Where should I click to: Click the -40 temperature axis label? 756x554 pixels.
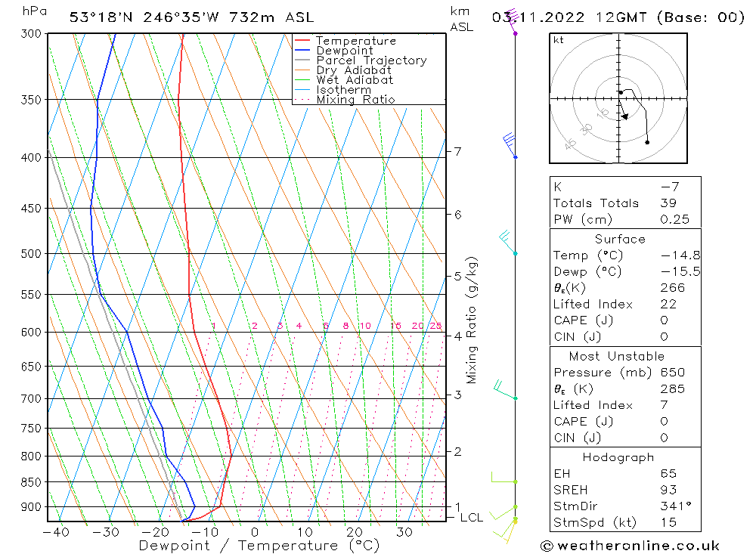pos(56,532)
